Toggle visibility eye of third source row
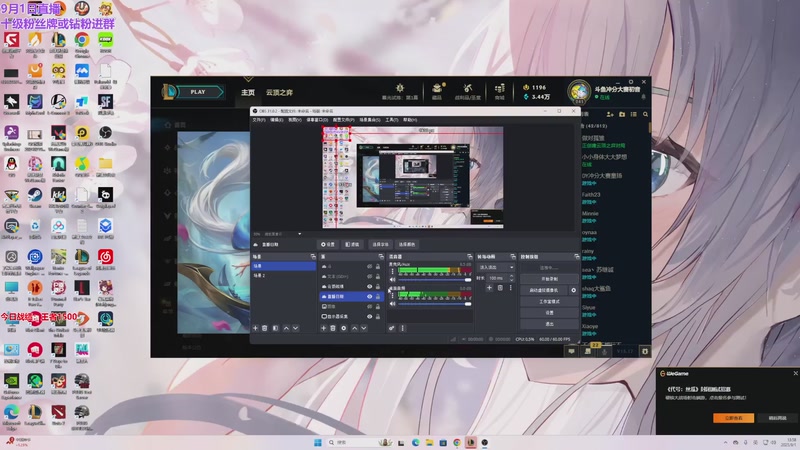This screenshot has height=450, width=800. click(369, 287)
